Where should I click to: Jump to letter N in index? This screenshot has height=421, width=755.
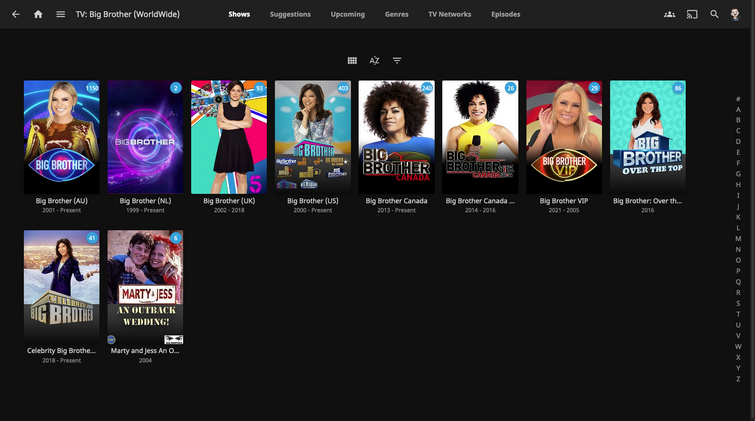coord(738,250)
